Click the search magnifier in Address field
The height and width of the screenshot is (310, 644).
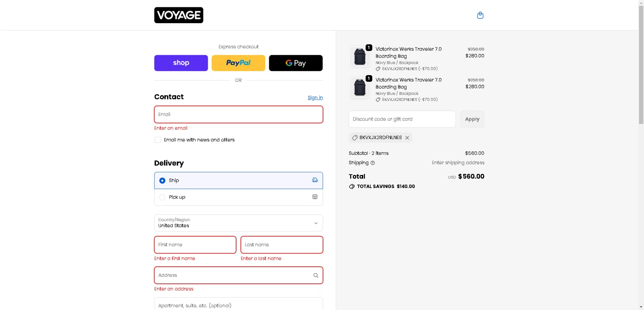(x=316, y=275)
